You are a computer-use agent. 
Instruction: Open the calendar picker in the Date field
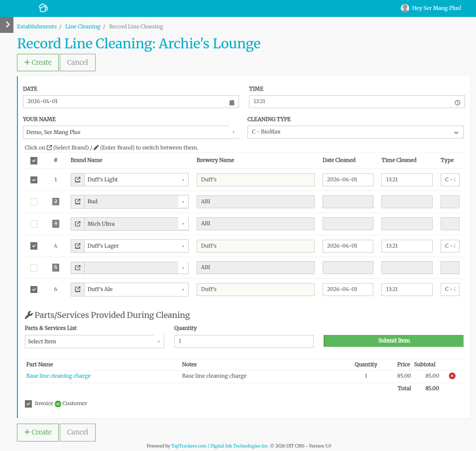pyautogui.click(x=232, y=103)
